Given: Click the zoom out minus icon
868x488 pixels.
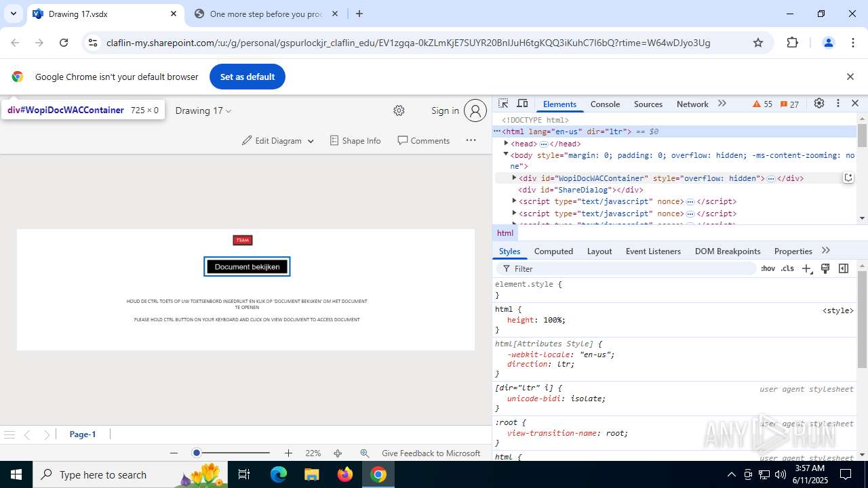Looking at the screenshot, I should coord(174,453).
